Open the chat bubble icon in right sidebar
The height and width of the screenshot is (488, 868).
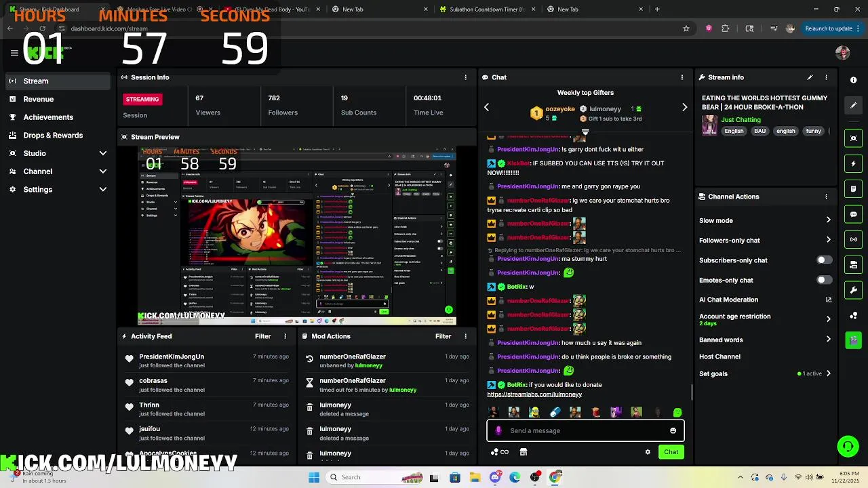click(x=853, y=214)
